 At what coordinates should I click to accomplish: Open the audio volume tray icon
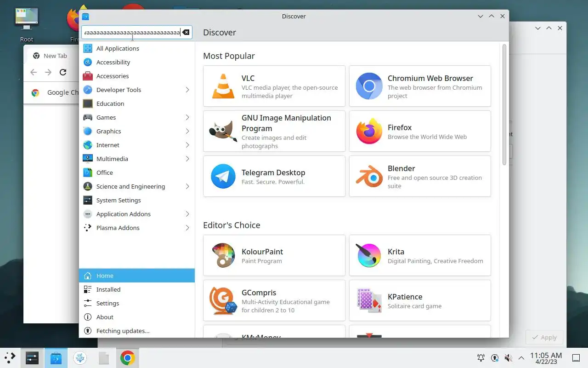tap(508, 358)
